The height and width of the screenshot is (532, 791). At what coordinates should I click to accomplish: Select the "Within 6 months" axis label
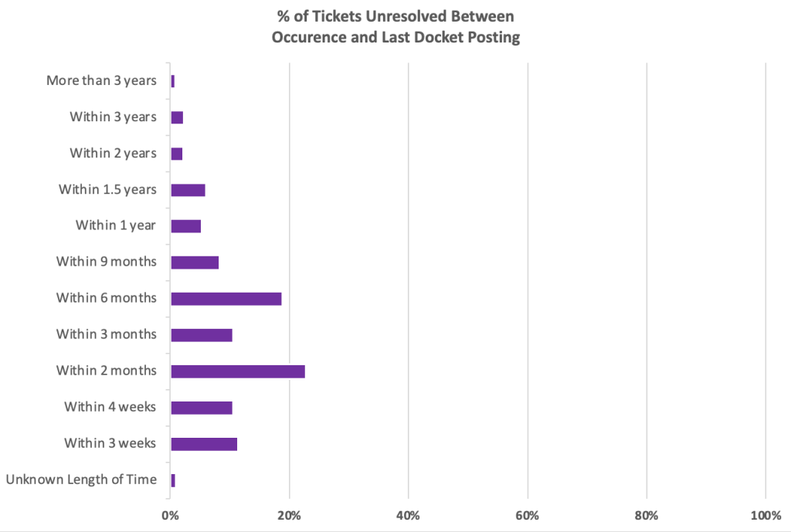[106, 299]
